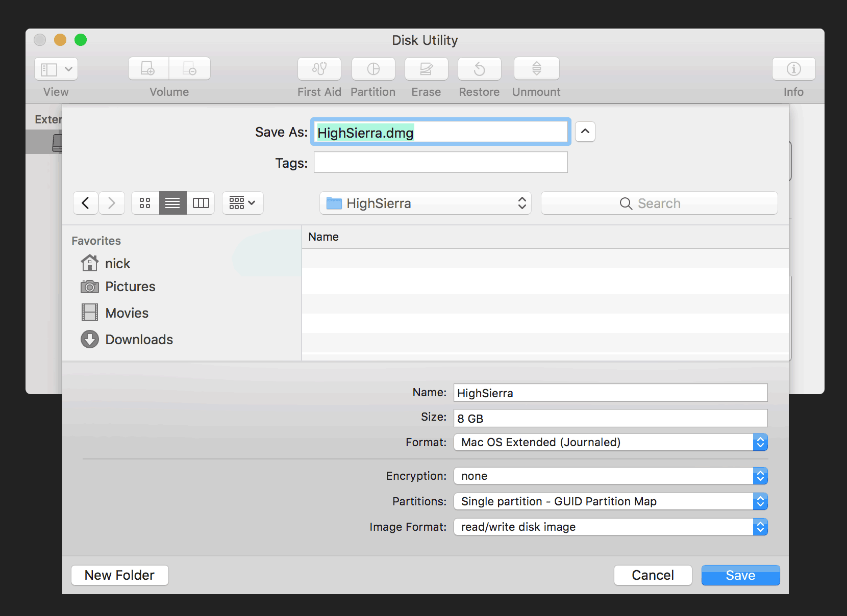Select Downloads in Favorites sidebar

tap(127, 339)
